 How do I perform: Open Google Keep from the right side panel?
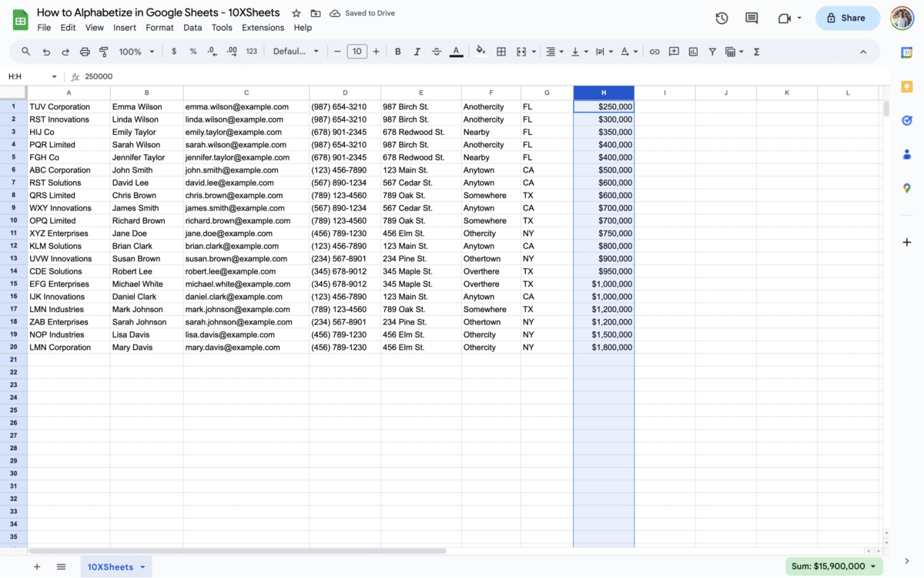coord(907,86)
